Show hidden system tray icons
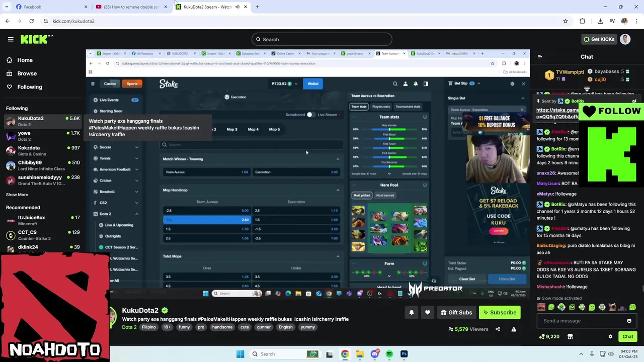 coord(581,354)
